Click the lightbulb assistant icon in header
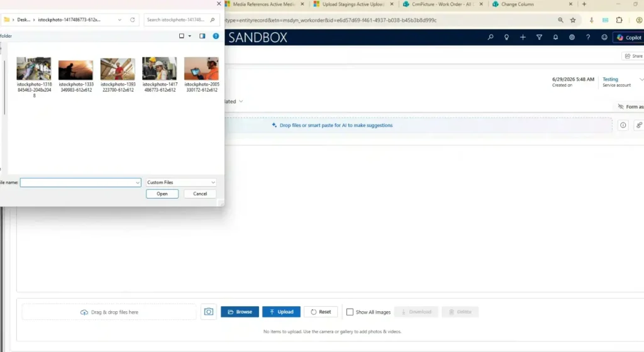Screen dimensions: 644x352 [x=506, y=37]
